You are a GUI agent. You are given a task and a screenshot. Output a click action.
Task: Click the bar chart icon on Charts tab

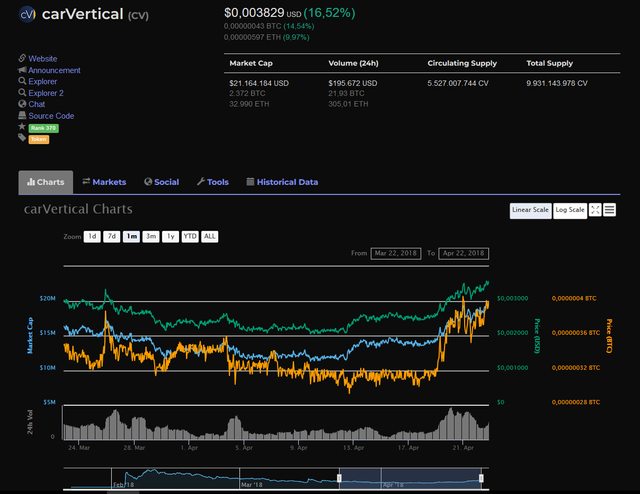[31, 182]
